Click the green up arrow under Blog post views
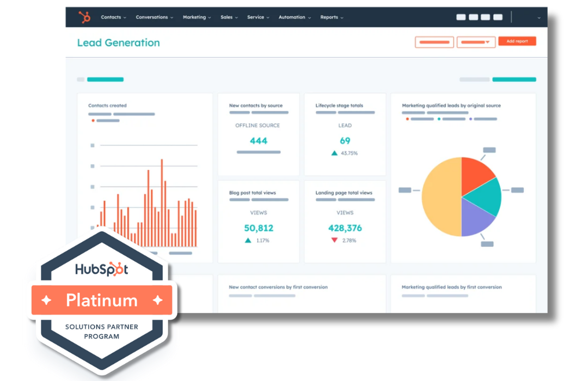588x381 pixels. [x=248, y=240]
